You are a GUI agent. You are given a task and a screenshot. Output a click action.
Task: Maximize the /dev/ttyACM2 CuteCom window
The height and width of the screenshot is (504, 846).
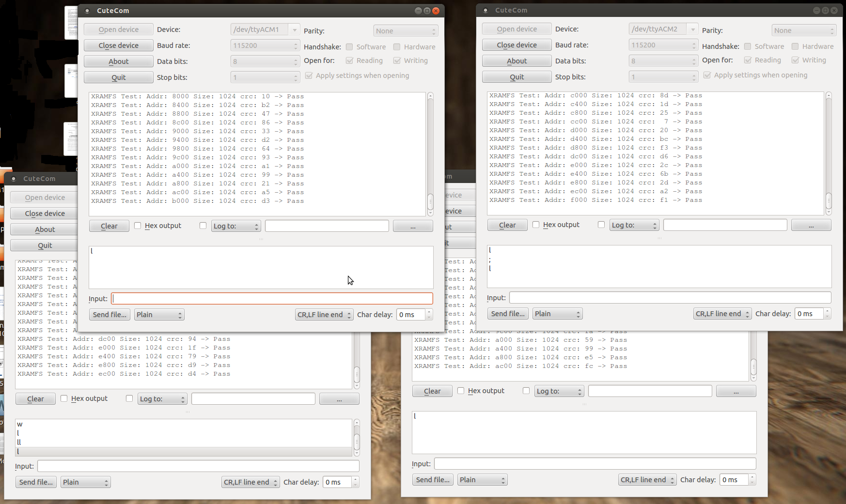(825, 10)
